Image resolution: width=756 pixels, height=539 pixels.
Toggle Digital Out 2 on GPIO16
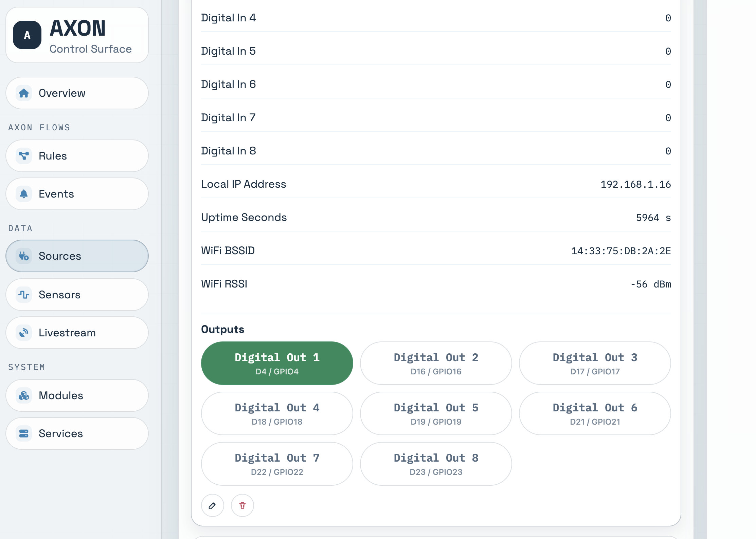pyautogui.click(x=436, y=363)
